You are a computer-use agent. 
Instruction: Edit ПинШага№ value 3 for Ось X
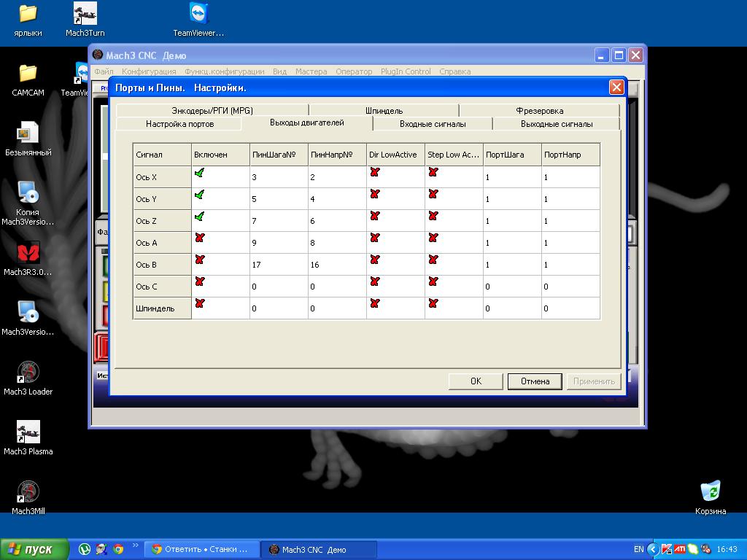279,177
